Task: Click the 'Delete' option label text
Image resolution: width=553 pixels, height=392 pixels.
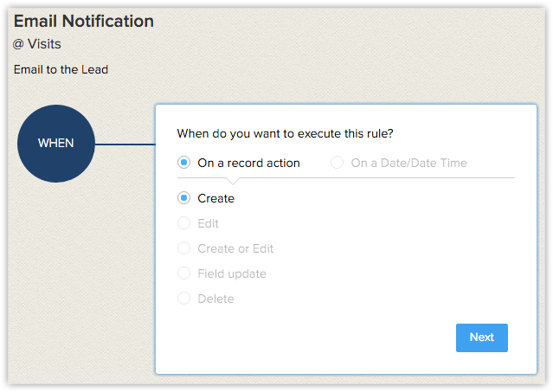Action: [x=215, y=299]
